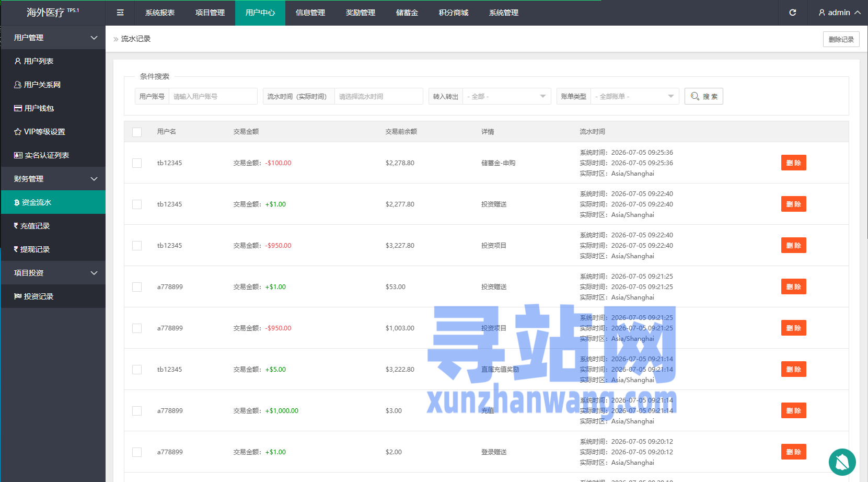Click the breadcrumb arrows before 流水记录
868x482 pixels.
[116, 39]
